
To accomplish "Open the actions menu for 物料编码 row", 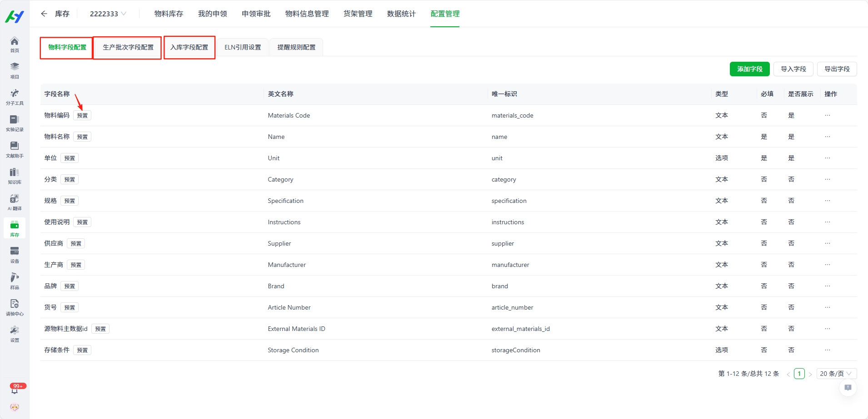I will (827, 115).
